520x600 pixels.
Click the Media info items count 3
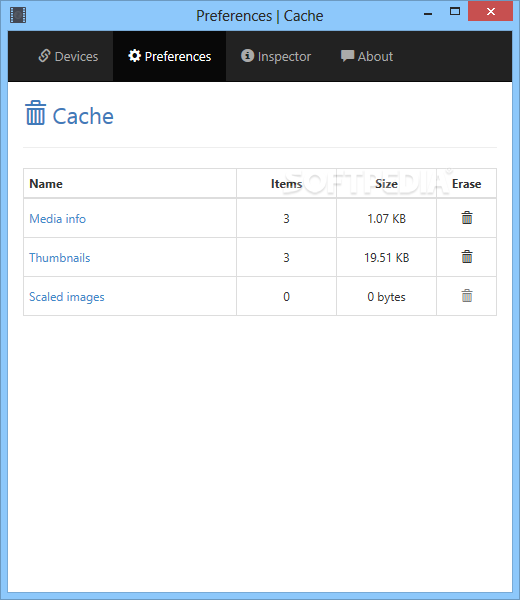point(287,219)
